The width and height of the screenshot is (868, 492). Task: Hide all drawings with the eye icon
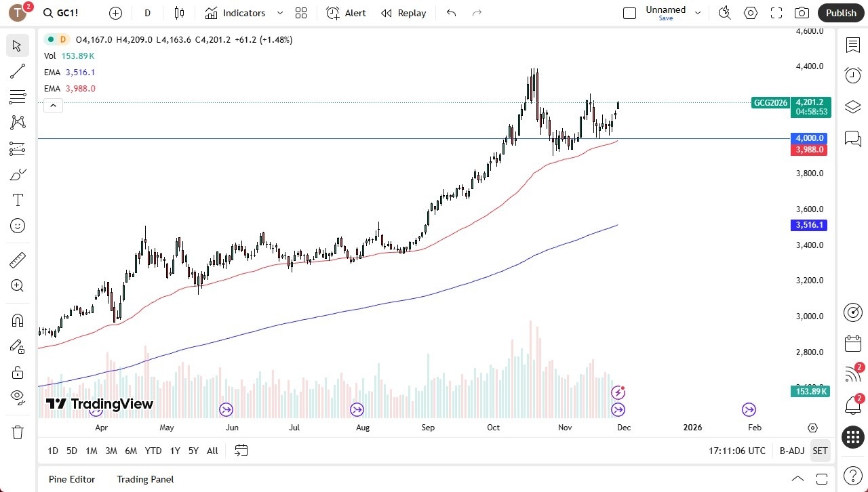17,396
